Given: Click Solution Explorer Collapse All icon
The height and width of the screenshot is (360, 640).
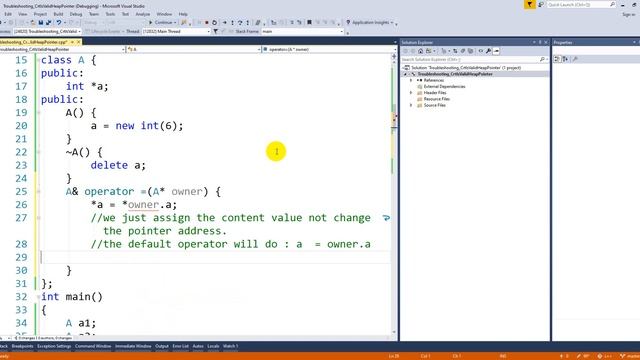Looking at the screenshot, I should click(x=463, y=51).
